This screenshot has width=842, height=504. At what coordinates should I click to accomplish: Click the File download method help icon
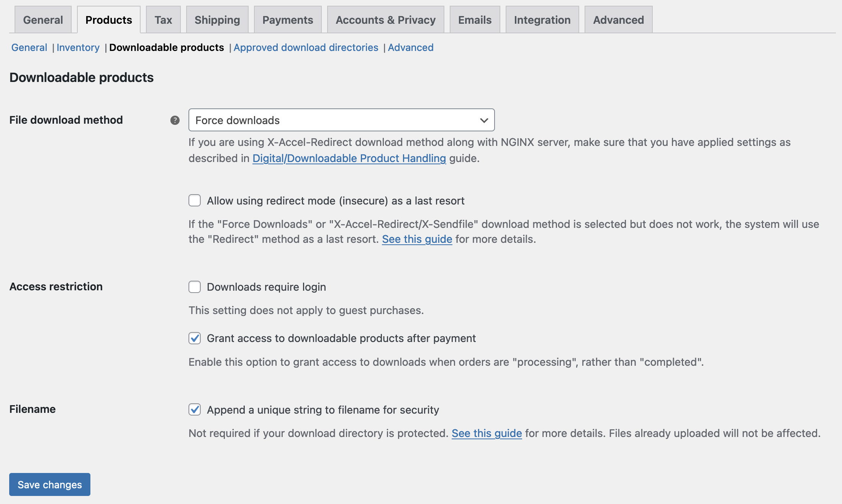click(x=175, y=120)
